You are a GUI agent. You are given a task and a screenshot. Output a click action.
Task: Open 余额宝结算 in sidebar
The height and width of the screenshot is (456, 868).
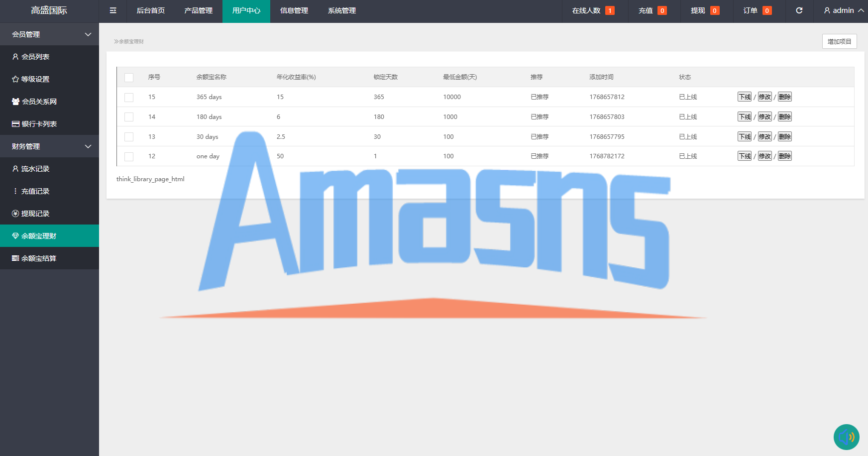pyautogui.click(x=49, y=258)
